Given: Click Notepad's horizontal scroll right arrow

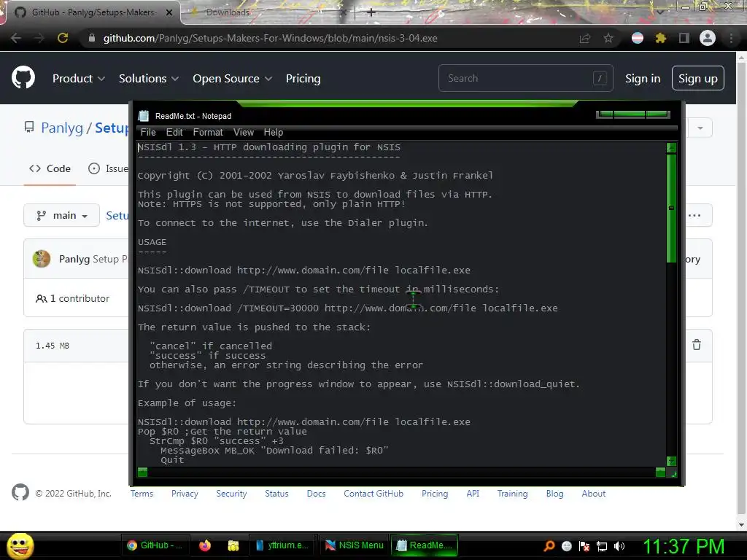Looking at the screenshot, I should point(660,472).
